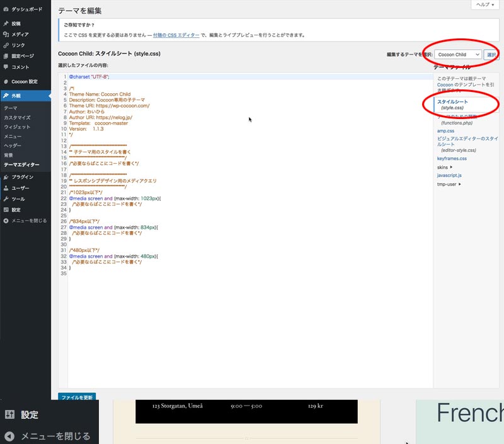Viewport: 504px width, 444px height.
Task: Click the 'Version: 1.1.3' line
Action: pyautogui.click(x=86, y=129)
